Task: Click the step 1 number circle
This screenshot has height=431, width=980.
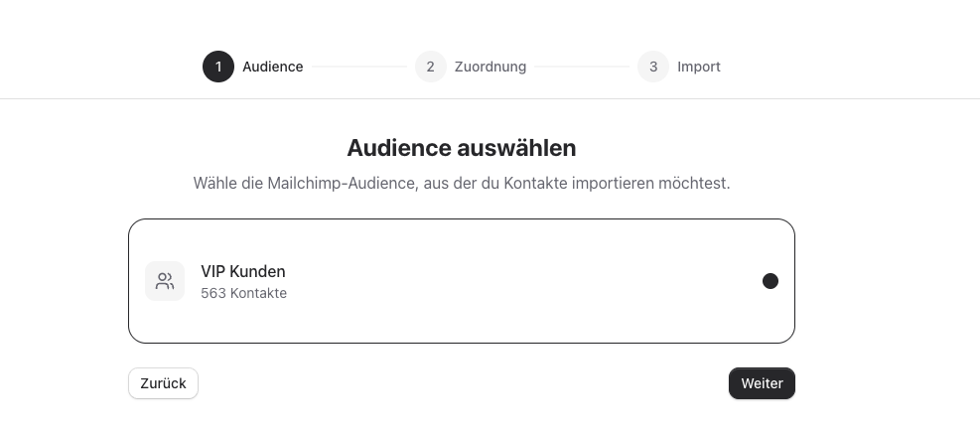Action: 218,68
